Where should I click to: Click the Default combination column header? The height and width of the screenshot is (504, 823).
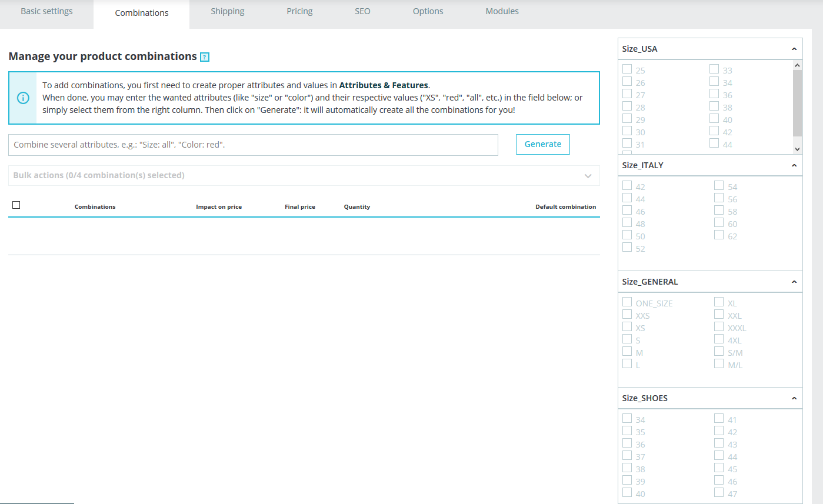coord(565,207)
